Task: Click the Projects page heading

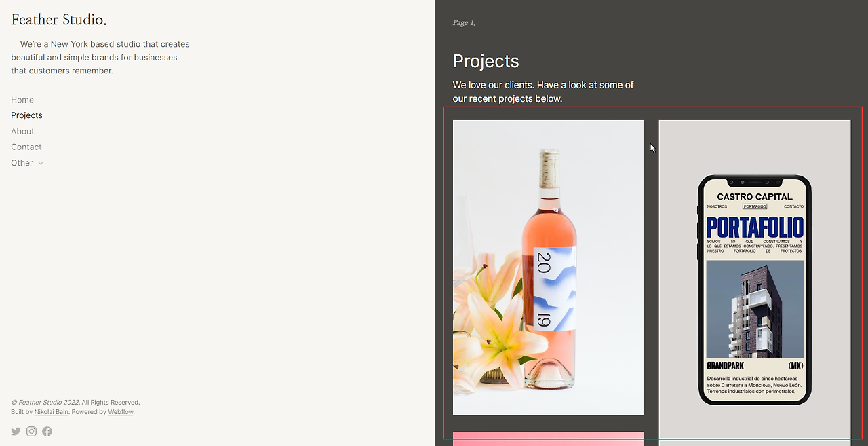Action: click(x=486, y=61)
